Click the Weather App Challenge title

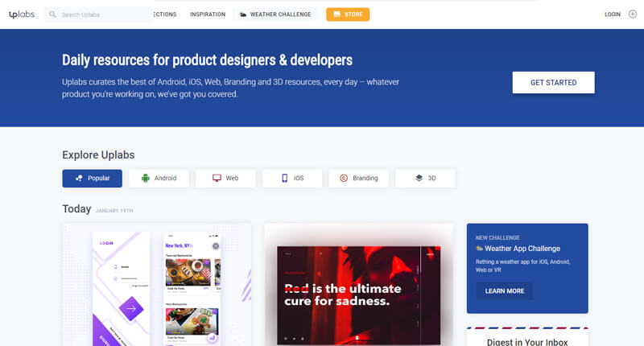pyautogui.click(x=522, y=249)
